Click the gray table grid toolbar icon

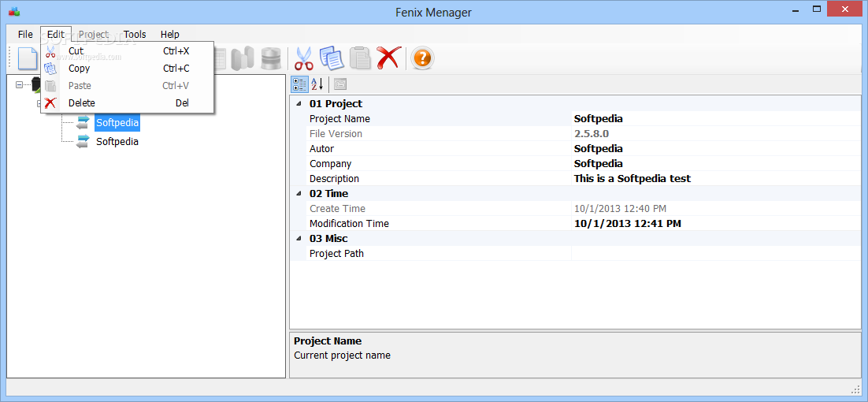[220, 58]
